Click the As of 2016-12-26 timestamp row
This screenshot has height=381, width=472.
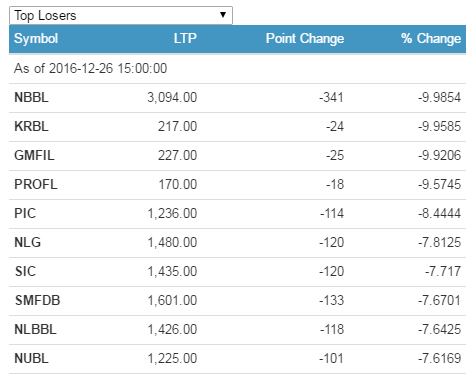[x=237, y=69]
